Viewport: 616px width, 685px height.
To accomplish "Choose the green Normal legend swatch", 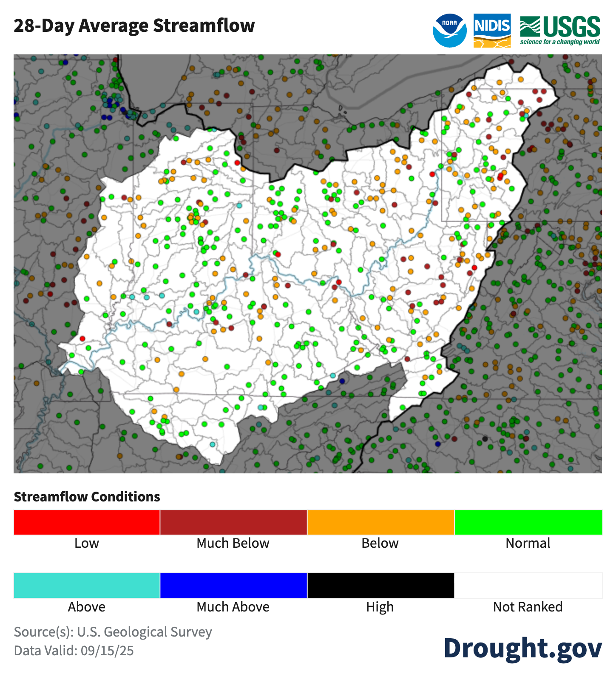I will coord(528,522).
